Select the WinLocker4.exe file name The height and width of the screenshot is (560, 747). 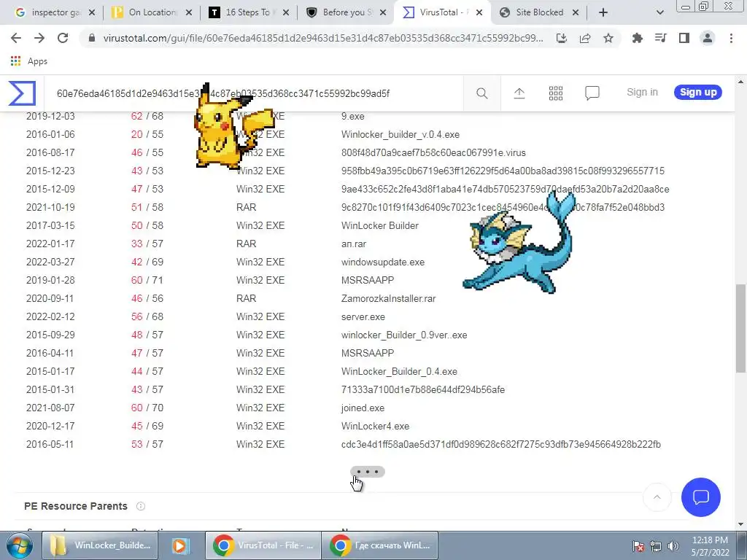pyautogui.click(x=375, y=426)
